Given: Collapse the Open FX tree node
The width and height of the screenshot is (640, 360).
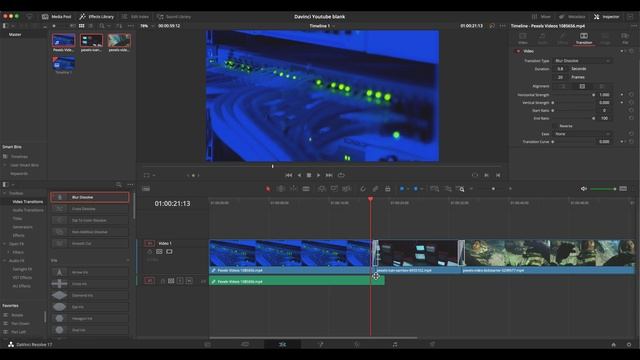Looking at the screenshot, I should pyautogui.click(x=4, y=244).
